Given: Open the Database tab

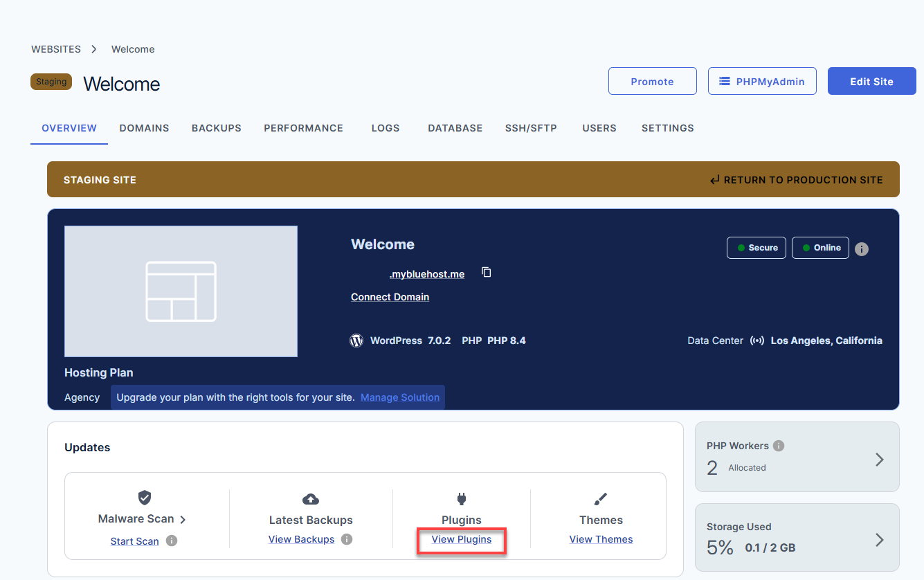Looking at the screenshot, I should coord(455,128).
